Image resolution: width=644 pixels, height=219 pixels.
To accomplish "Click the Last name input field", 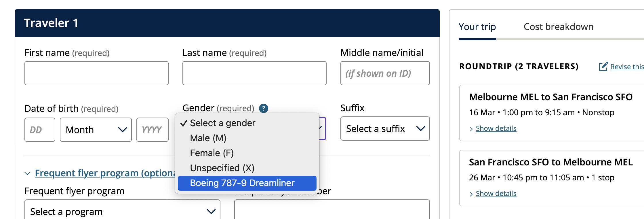I will pyautogui.click(x=254, y=73).
